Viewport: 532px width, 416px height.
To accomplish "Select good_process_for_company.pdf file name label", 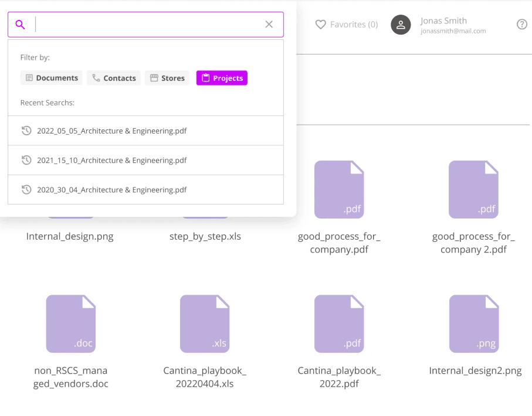I will [339, 243].
